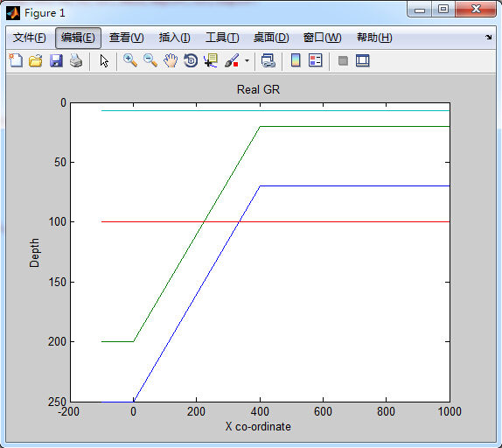
Task: Click the New Figure icon
Action: coord(16,60)
